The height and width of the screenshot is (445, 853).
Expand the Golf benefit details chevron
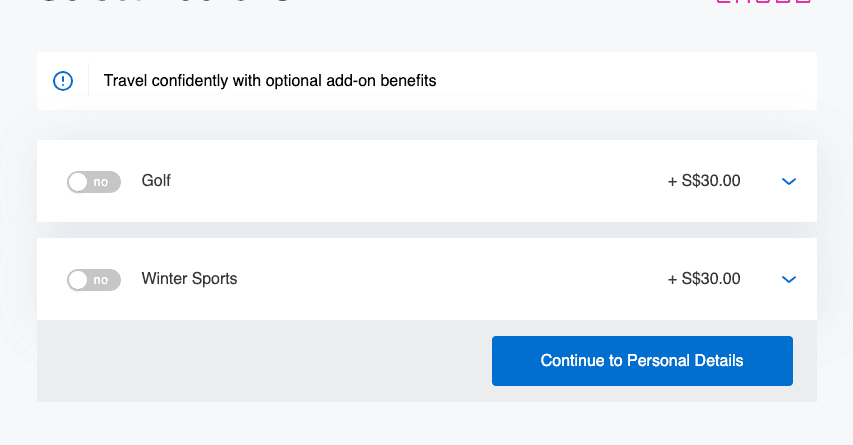pos(788,181)
